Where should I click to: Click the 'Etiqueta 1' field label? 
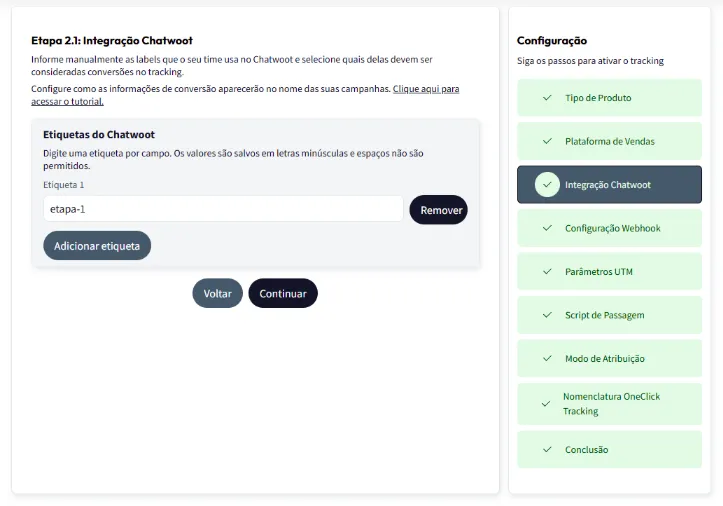point(64,185)
